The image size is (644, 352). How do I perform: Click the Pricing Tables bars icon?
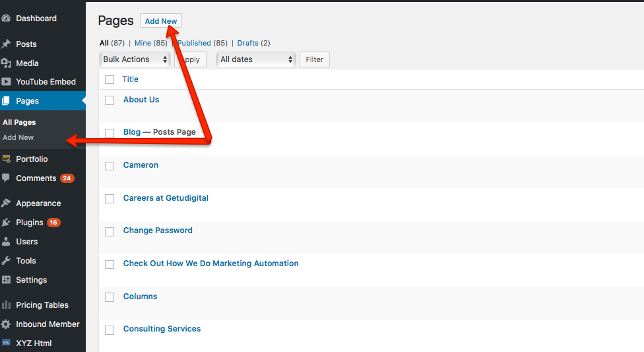[6, 304]
